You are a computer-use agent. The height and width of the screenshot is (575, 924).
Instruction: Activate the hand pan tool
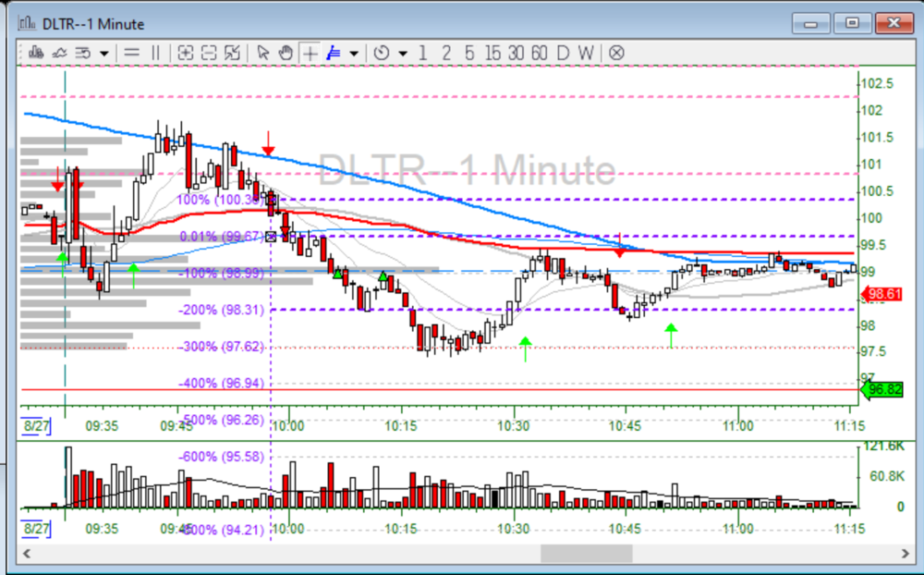(x=286, y=53)
